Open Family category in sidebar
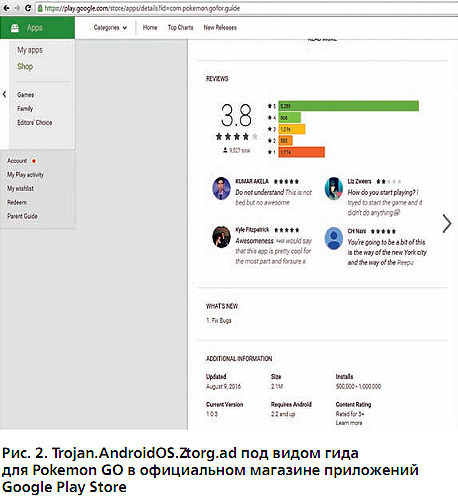This screenshot has height=496, width=458. (x=25, y=109)
